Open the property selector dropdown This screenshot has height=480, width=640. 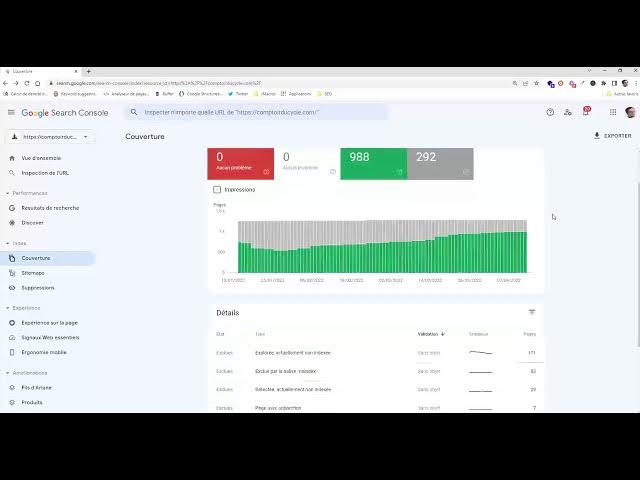tap(50, 137)
